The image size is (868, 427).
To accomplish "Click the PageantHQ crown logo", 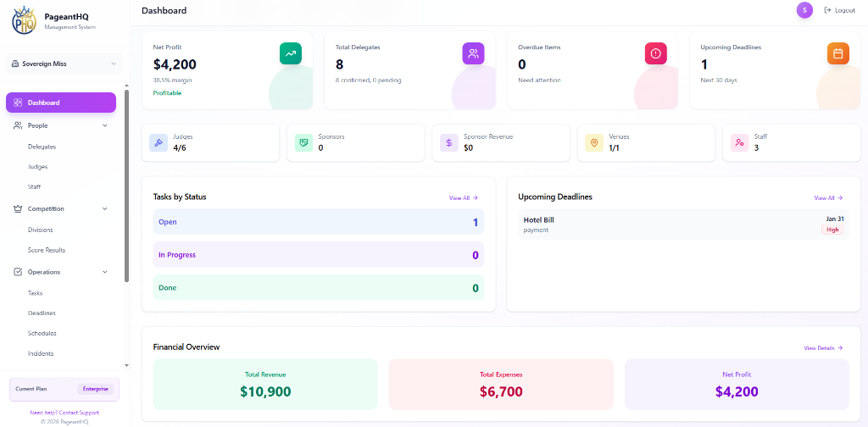I will (25, 20).
